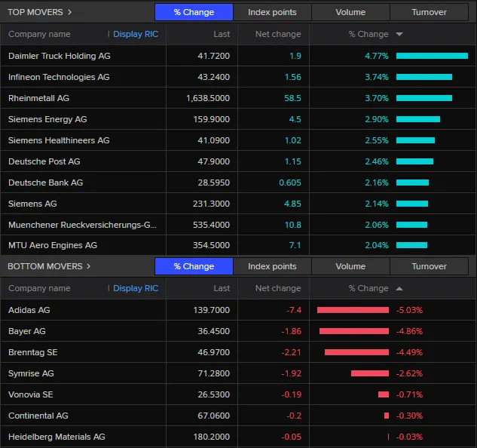The width and height of the screenshot is (477, 448).
Task: Click the bottom movers % Change sort arrow
Action: 399,289
